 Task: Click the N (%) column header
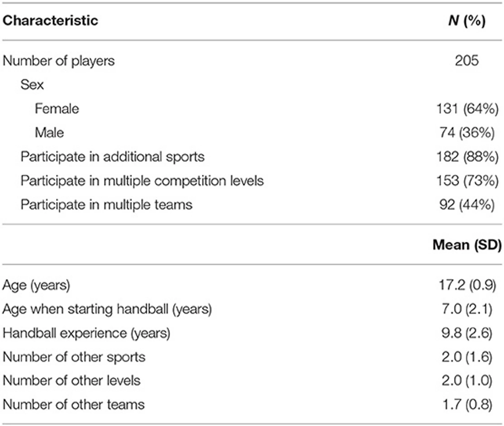[x=467, y=21]
